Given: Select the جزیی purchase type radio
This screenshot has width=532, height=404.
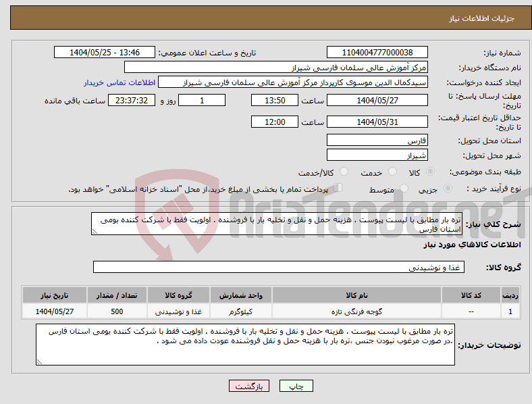Looking at the screenshot, I should (448, 188).
